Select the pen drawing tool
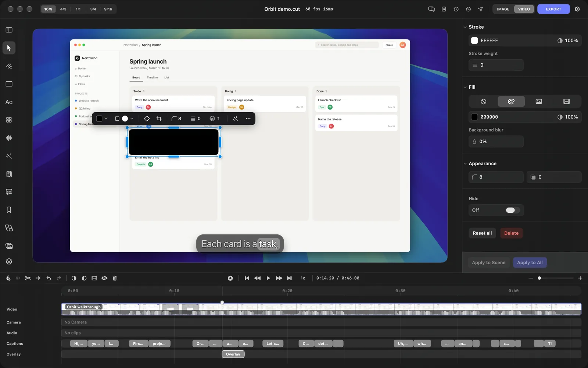Viewport: 588px width, 368px height. [x=9, y=66]
